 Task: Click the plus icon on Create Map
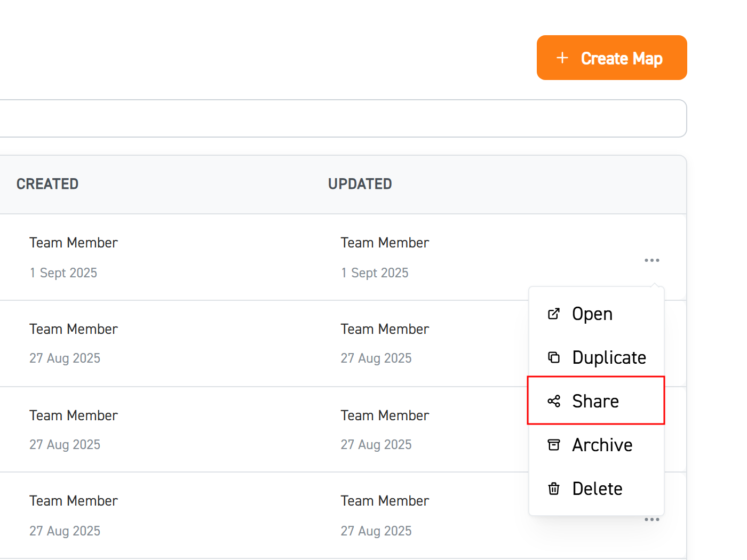click(x=562, y=58)
